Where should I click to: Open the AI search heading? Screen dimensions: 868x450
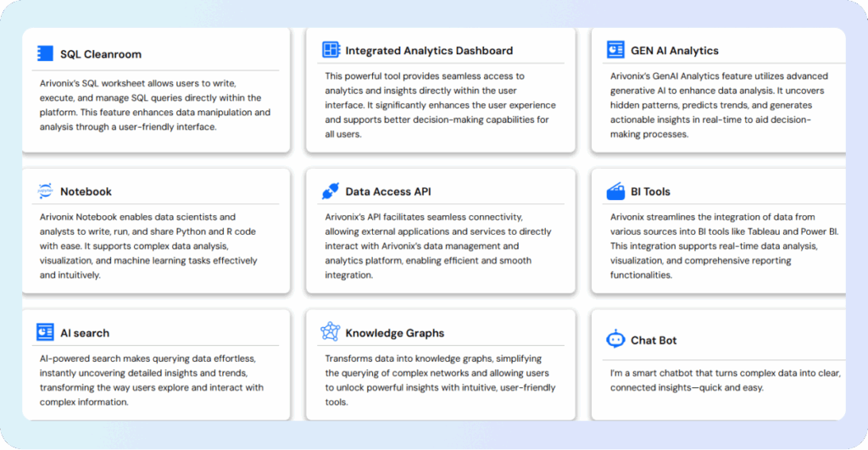tap(85, 333)
